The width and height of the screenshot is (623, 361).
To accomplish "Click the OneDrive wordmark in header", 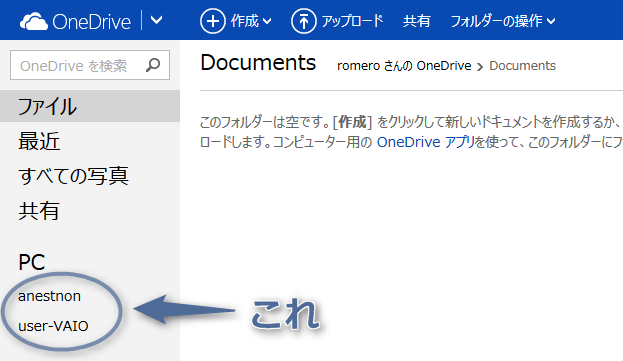I will click(91, 22).
